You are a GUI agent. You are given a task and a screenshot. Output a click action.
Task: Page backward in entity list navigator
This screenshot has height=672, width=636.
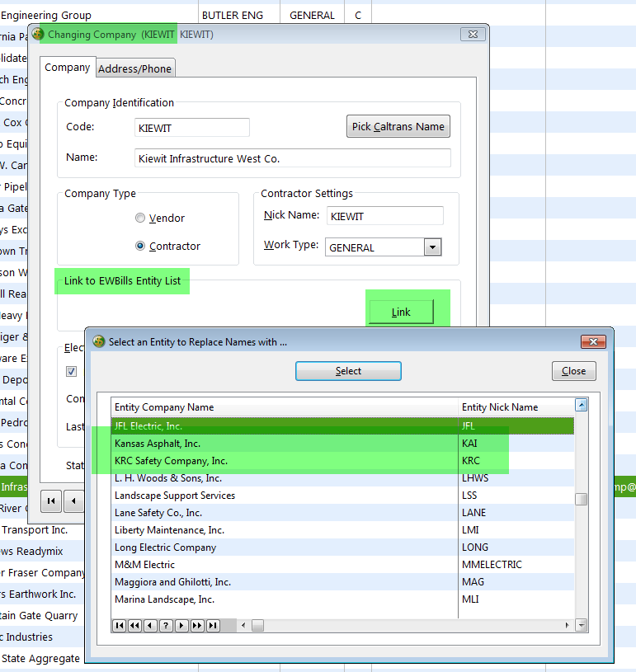(134, 626)
